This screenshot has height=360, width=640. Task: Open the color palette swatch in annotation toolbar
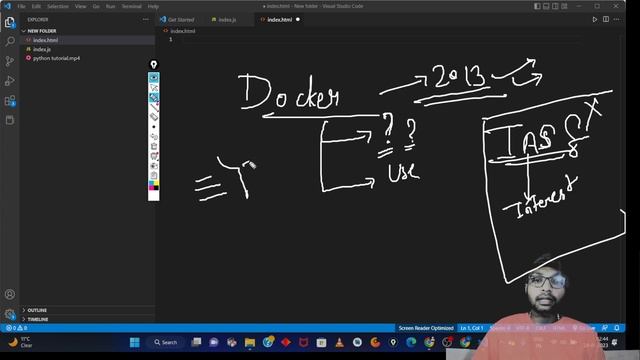point(154,186)
